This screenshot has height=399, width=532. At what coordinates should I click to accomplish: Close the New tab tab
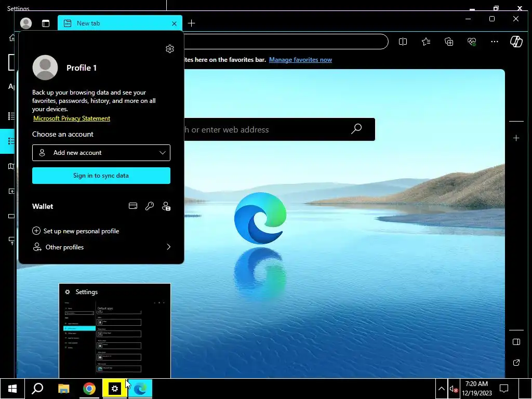point(174,23)
